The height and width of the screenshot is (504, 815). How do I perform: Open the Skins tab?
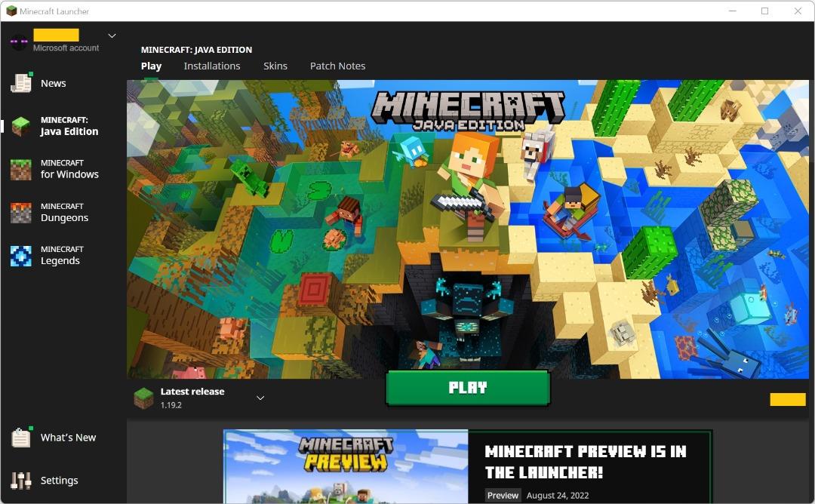tap(275, 66)
